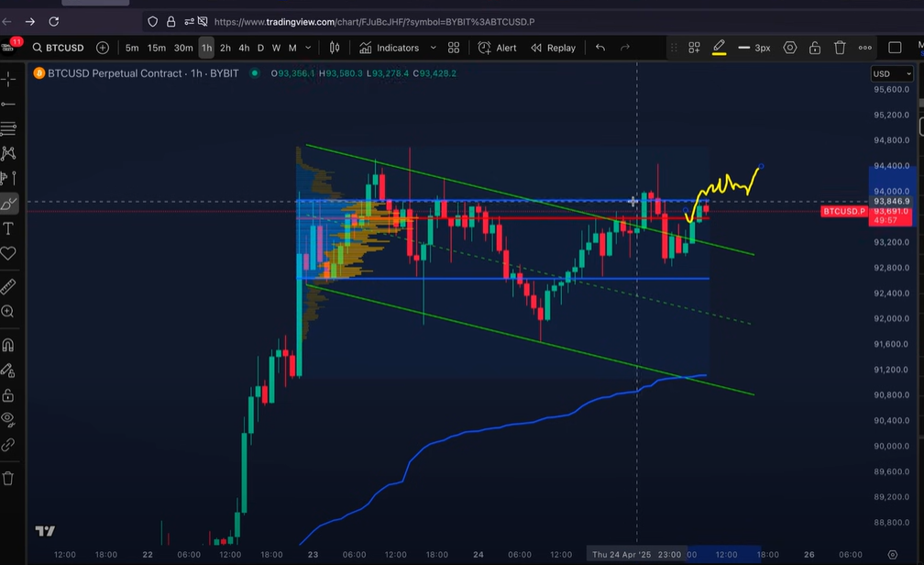Image resolution: width=924 pixels, height=565 pixels.
Task: Select the chart patterns tool
Action: pyautogui.click(x=8, y=154)
